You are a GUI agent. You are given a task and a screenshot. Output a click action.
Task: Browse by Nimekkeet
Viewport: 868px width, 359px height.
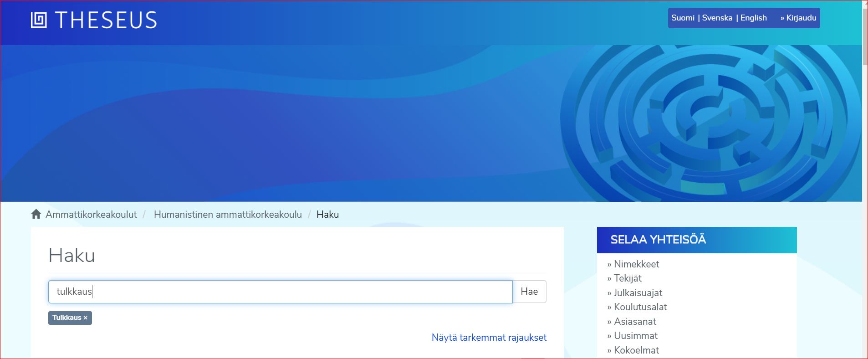click(636, 264)
